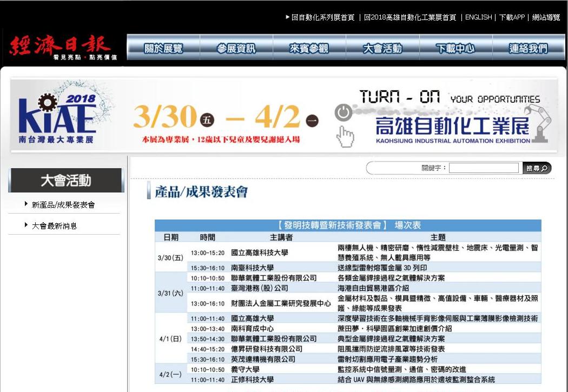Click table cell 臺灣港務(股)公司
The image size is (568, 392).
coord(259,288)
